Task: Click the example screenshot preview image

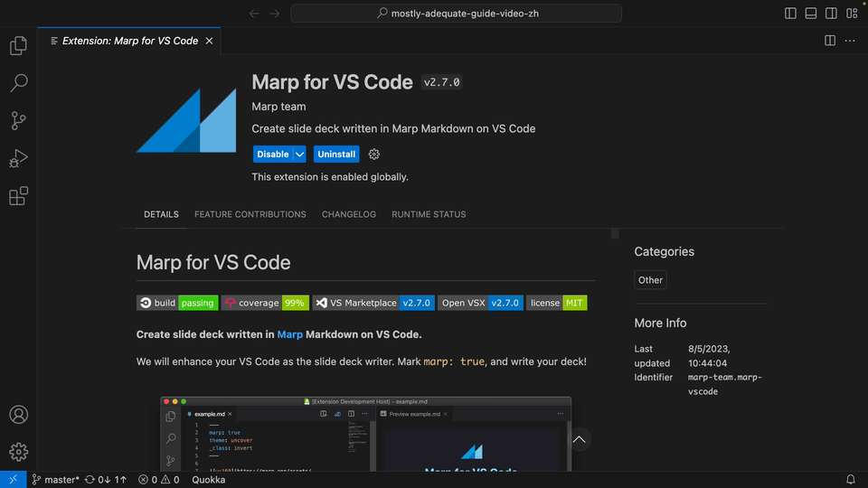Action: (366, 435)
